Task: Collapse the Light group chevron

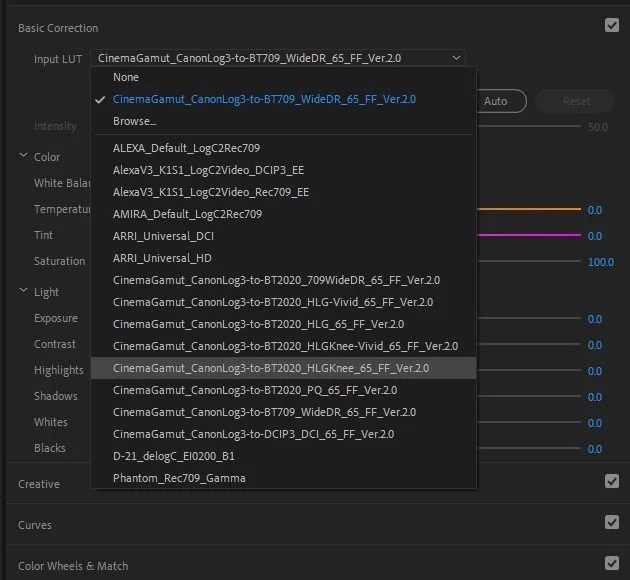Action: point(24,290)
